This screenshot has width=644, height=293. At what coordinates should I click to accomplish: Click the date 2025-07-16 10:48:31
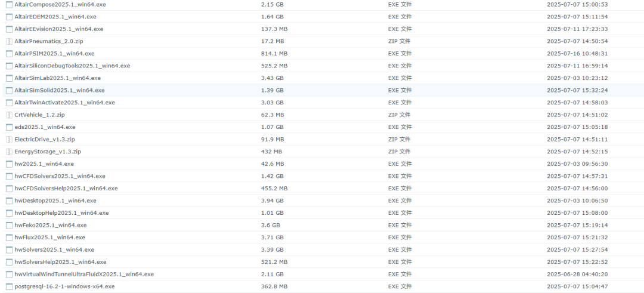[577, 54]
